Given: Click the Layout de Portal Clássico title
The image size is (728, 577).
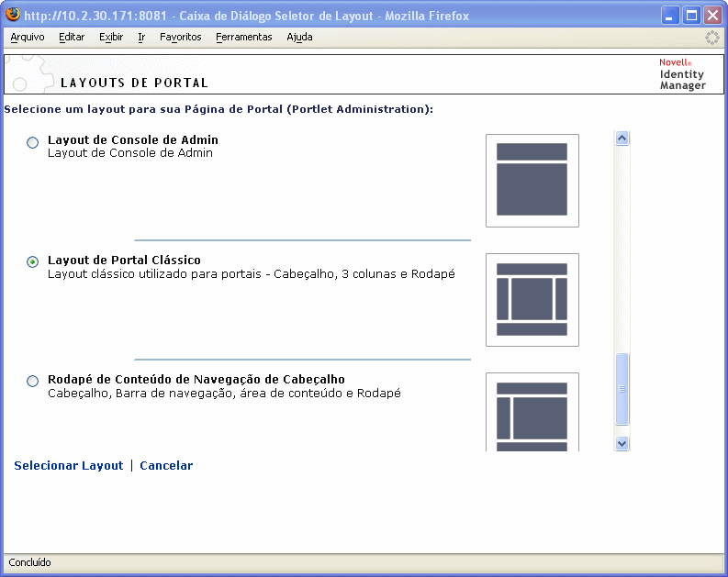Looking at the screenshot, I should pyautogui.click(x=125, y=260).
